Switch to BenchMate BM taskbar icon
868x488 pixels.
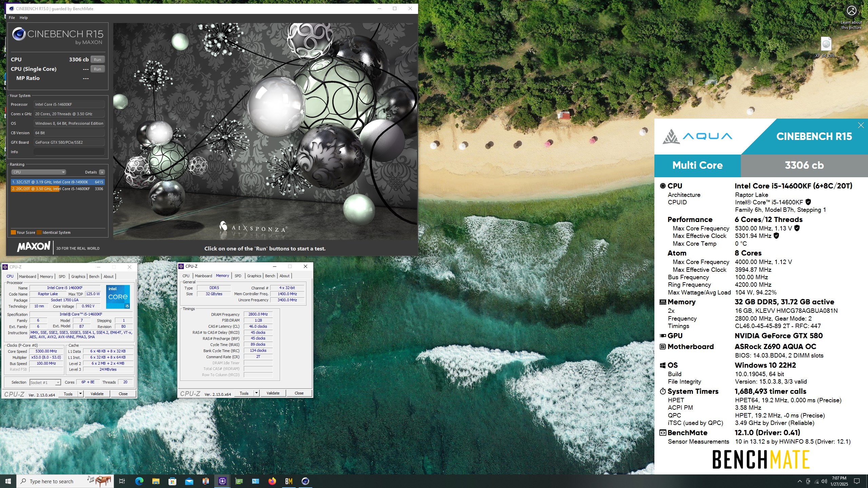click(289, 481)
